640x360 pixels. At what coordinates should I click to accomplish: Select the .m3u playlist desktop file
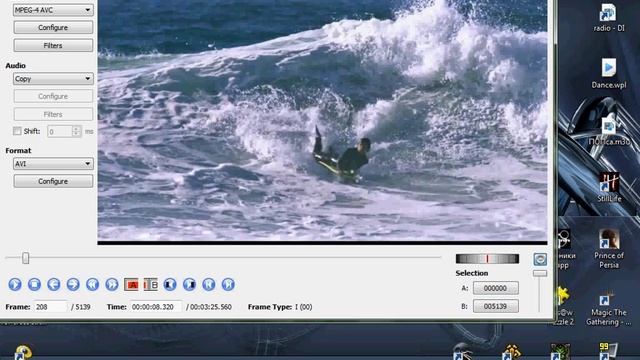click(x=609, y=131)
